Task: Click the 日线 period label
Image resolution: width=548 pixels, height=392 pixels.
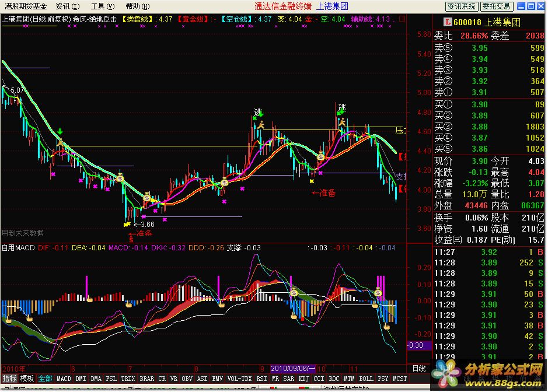Action: pos(419,368)
